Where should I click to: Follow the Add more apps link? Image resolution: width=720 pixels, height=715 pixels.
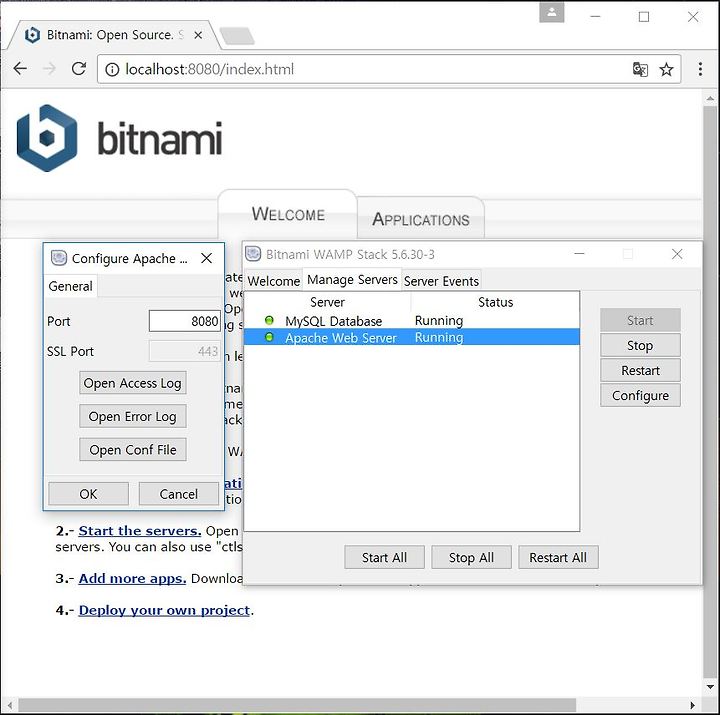tap(132, 579)
